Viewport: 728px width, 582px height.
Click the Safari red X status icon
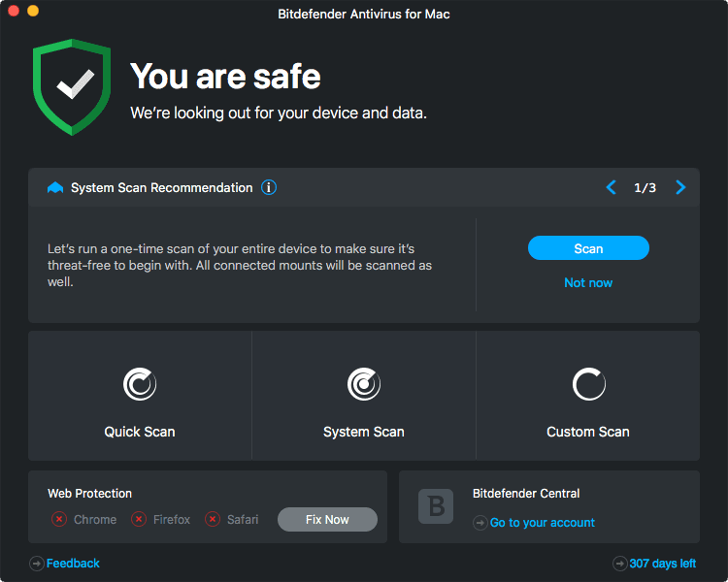coord(213,519)
